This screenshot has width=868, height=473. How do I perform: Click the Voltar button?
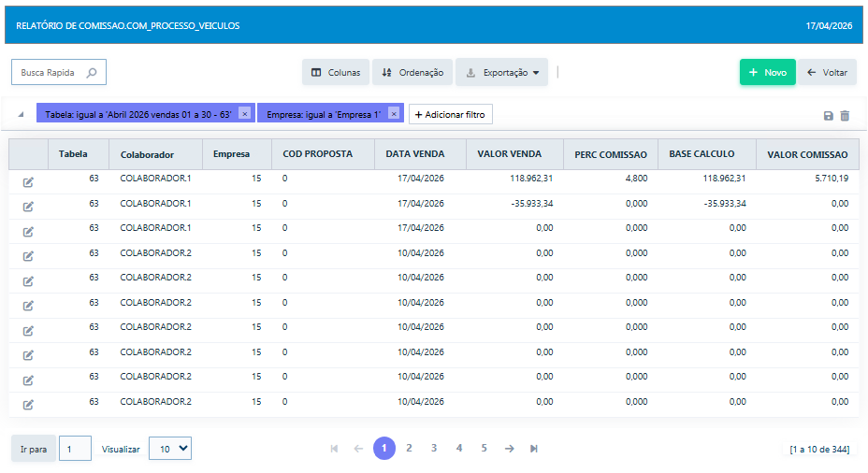[x=827, y=73]
